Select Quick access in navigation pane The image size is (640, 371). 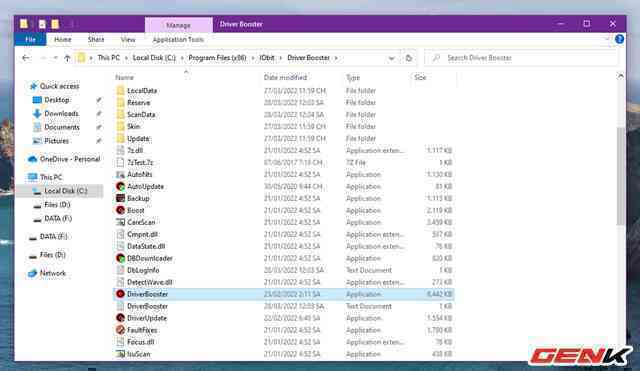click(54, 86)
